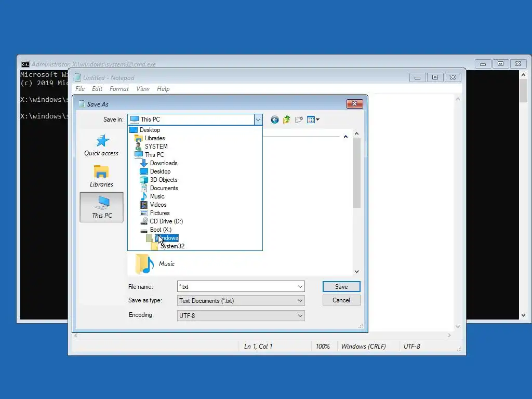Click the Downloads arrow icon in dropdown list
Image resolution: width=532 pixels, height=399 pixels.
144,163
